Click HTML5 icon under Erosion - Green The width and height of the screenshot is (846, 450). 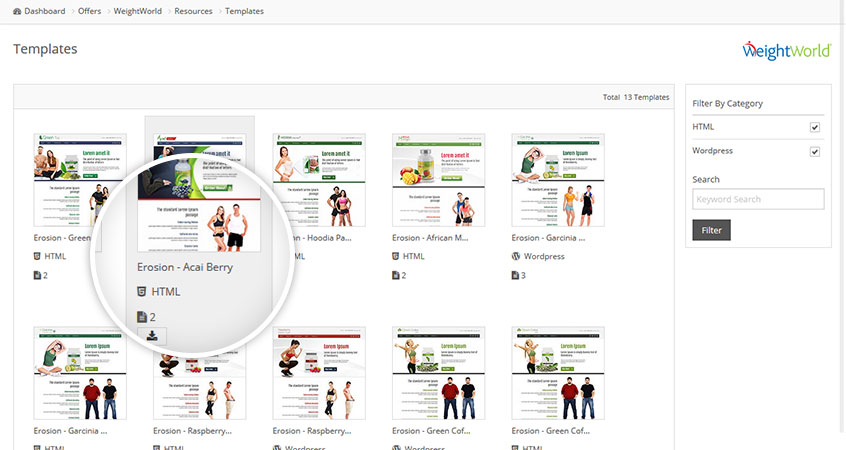37,256
